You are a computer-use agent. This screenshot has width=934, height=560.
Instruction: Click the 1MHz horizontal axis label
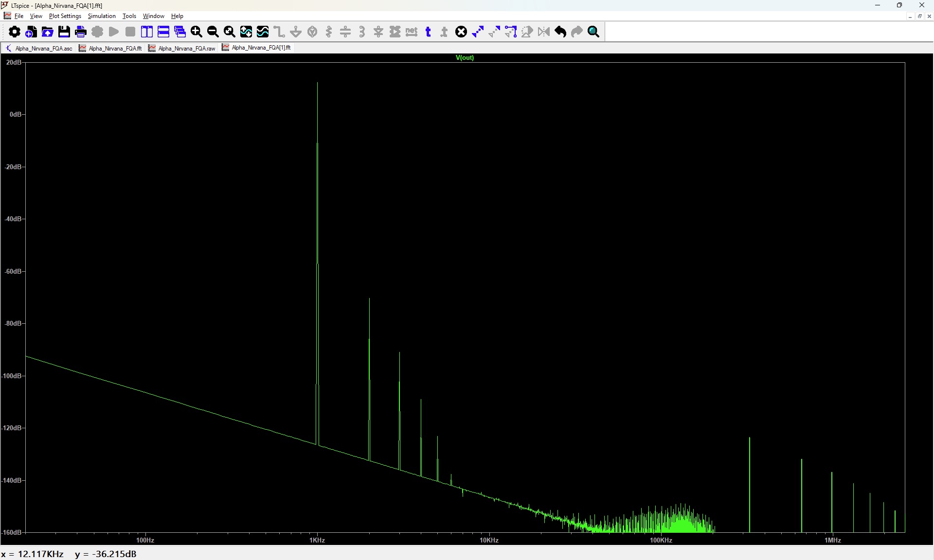(x=833, y=540)
